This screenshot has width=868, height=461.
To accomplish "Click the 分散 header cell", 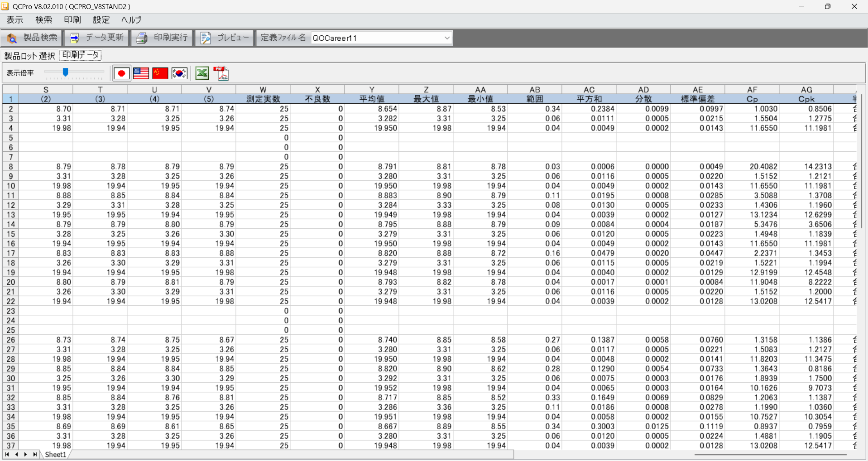I will click(643, 99).
